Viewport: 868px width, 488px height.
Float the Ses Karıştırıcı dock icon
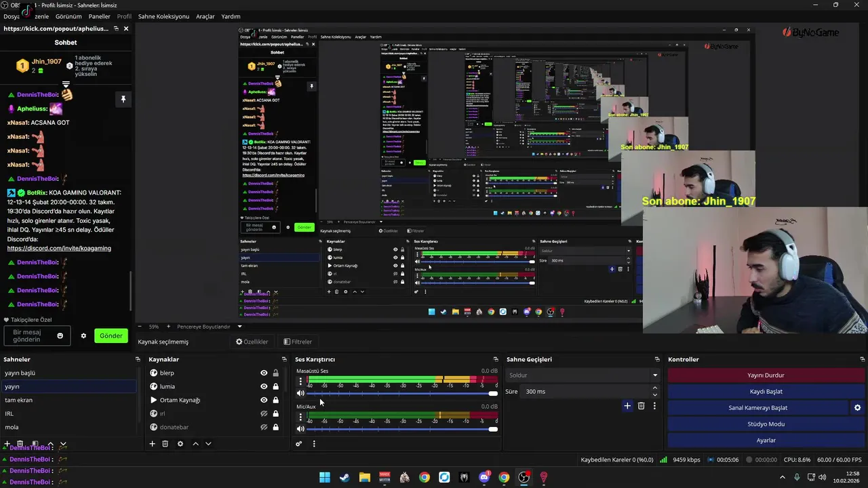(496, 359)
